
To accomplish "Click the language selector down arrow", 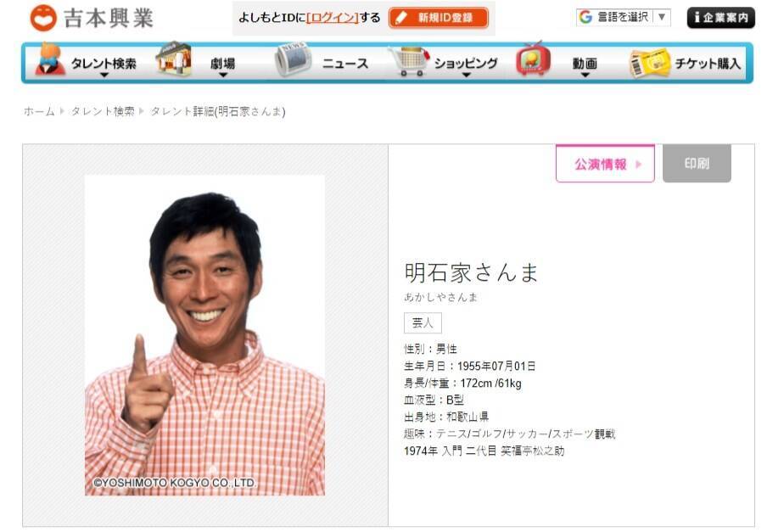I will [x=662, y=17].
